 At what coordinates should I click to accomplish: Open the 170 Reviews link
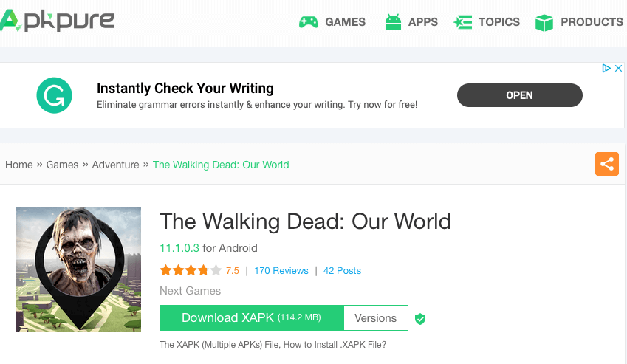point(281,271)
